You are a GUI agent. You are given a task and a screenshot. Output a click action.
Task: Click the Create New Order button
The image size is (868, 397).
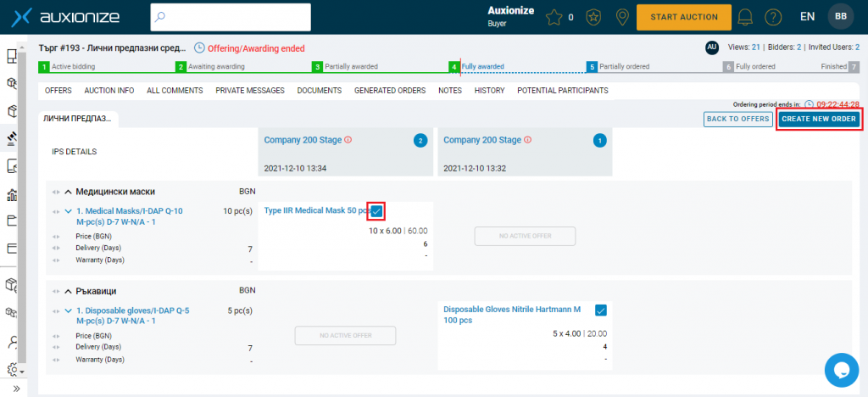[x=819, y=119]
